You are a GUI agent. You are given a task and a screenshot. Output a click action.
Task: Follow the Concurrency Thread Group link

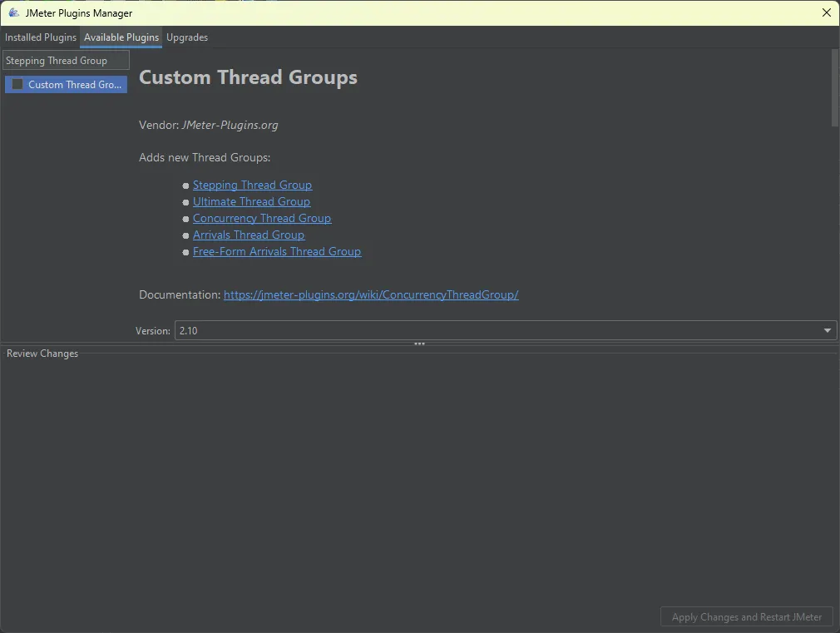262,218
